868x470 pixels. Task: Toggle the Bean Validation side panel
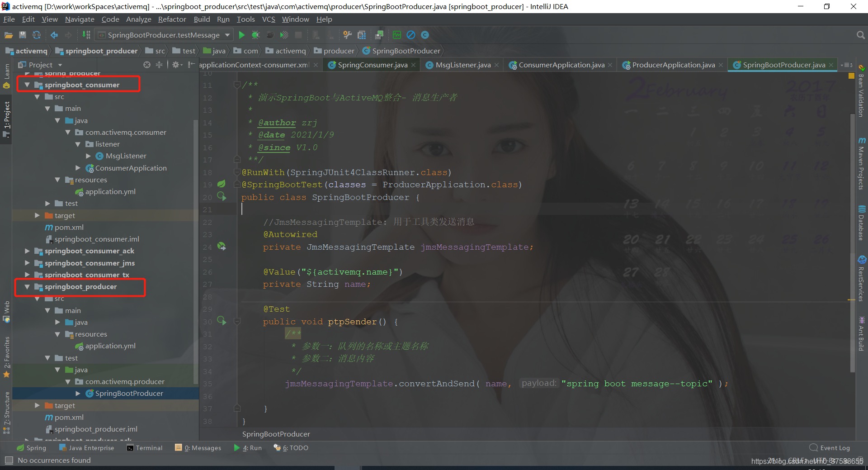click(x=862, y=90)
